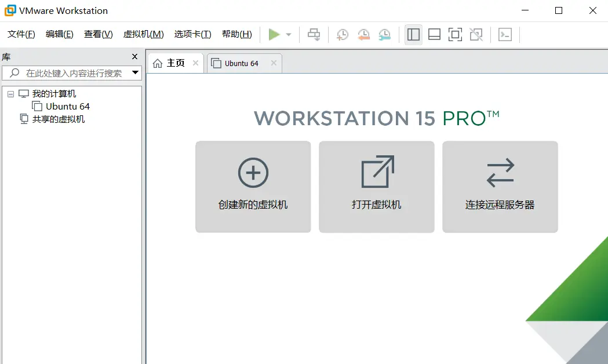Open the 帮助(H) menu

point(237,34)
